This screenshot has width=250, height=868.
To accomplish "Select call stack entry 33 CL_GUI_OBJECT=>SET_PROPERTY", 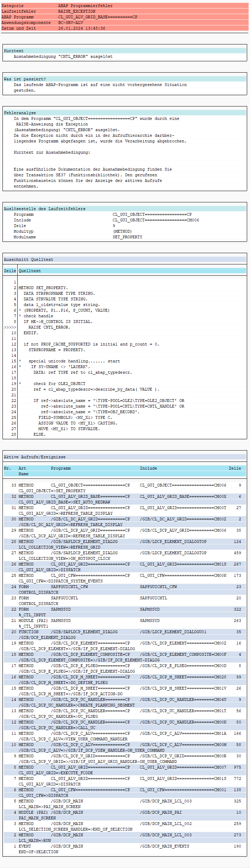I will coord(52,491).
